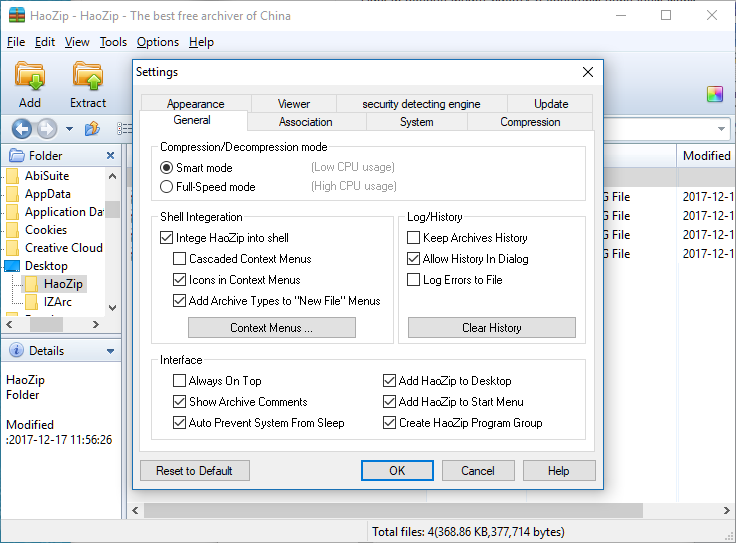The width and height of the screenshot is (736, 543).
Task: Click the Context Menus ... button
Action: click(272, 328)
